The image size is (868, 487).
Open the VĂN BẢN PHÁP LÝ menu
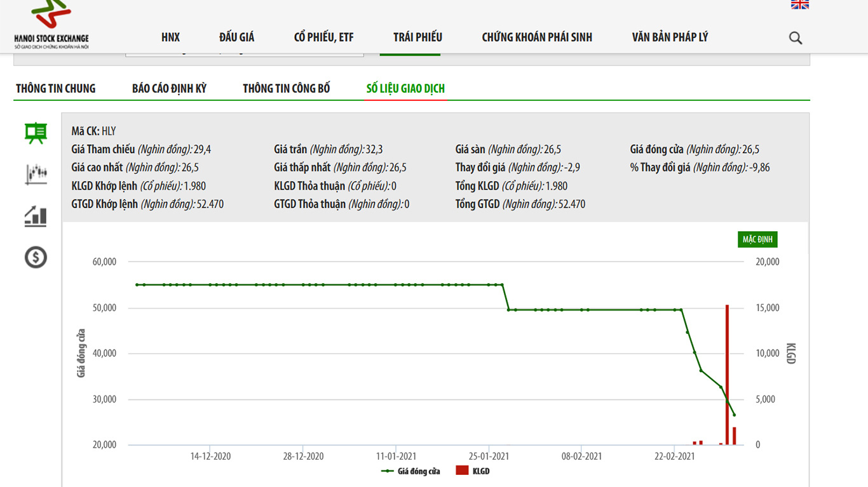pyautogui.click(x=670, y=37)
